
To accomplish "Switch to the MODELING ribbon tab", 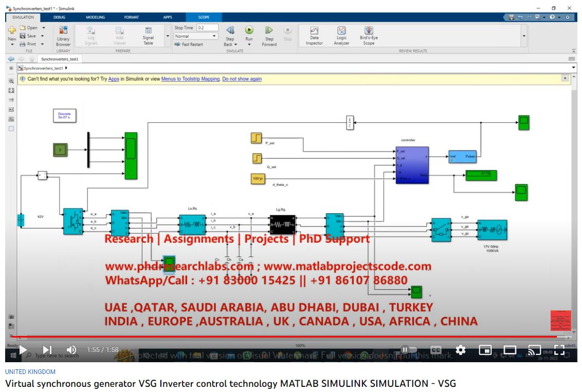I will click(x=95, y=17).
